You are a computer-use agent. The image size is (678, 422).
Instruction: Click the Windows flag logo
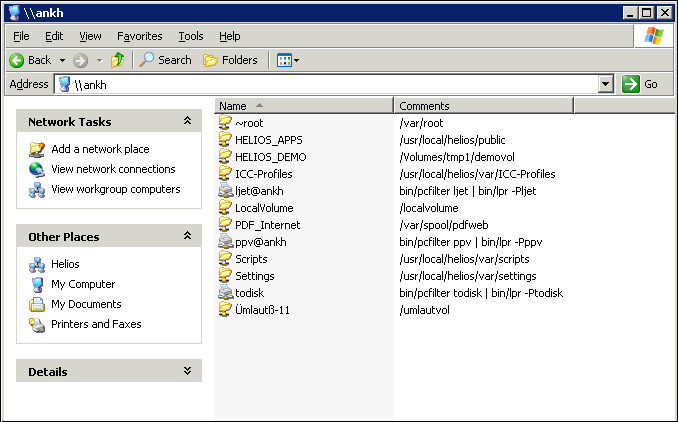pos(653,36)
